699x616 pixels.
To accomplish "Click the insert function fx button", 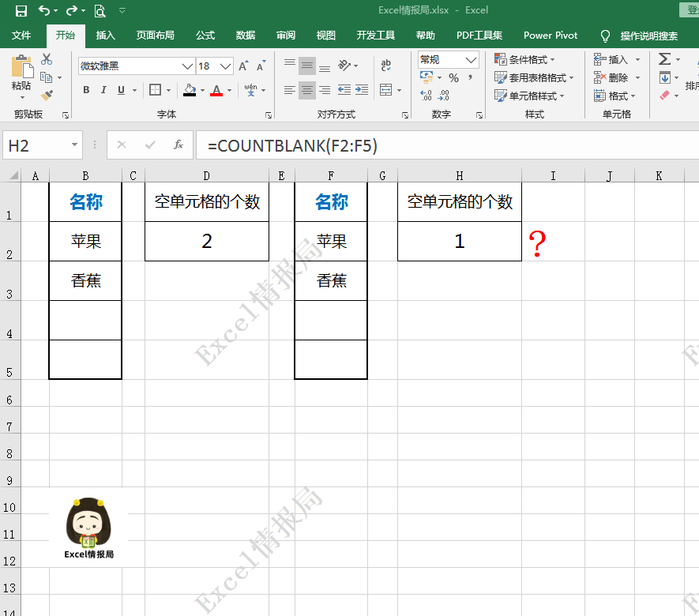I will 179,145.
